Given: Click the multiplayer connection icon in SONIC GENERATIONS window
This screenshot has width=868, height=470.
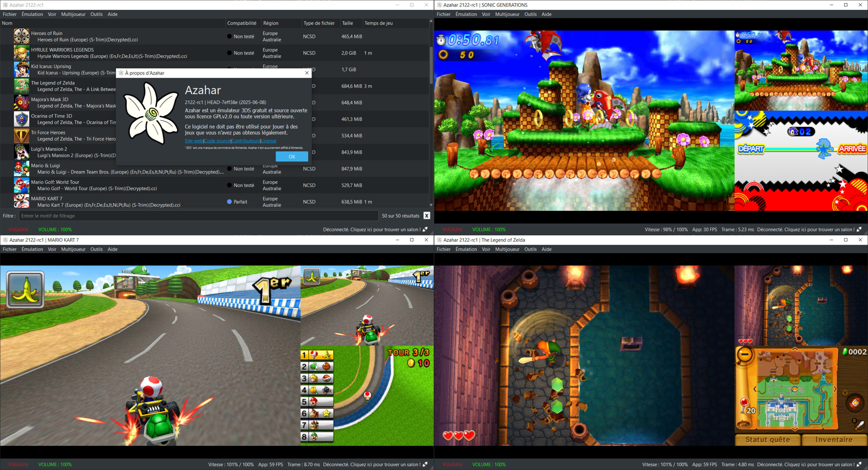Looking at the screenshot, I should coord(859,229).
